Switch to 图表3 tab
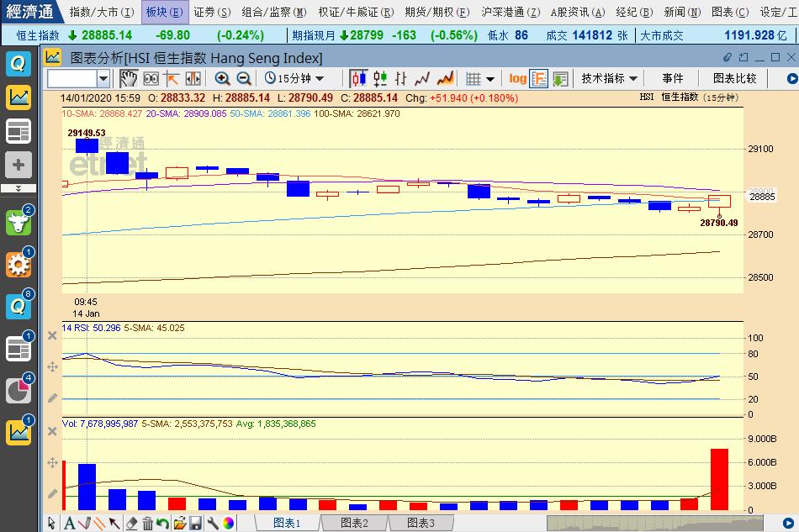This screenshot has width=799, height=532. (x=421, y=523)
